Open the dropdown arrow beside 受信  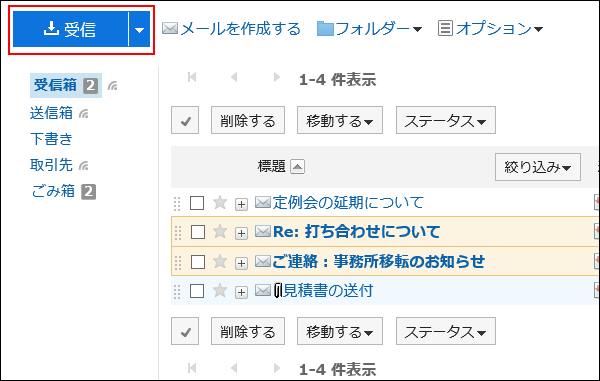pos(140,29)
